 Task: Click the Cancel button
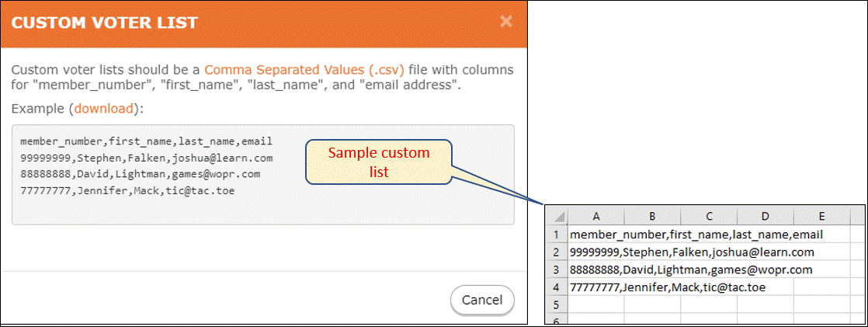(482, 300)
